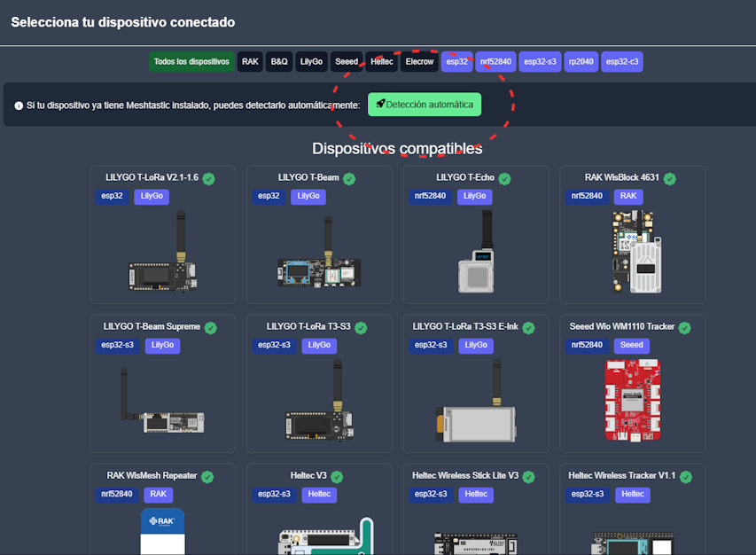The height and width of the screenshot is (555, 756).
Task: Click green checkmark on Seeed Wio WM1110 Tracker
Action: pos(684,328)
